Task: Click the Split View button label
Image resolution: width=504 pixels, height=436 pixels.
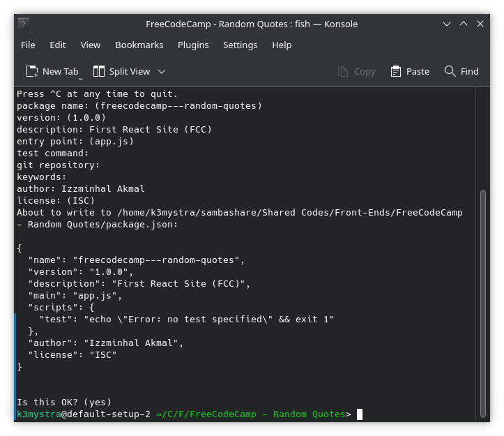Action: (130, 71)
